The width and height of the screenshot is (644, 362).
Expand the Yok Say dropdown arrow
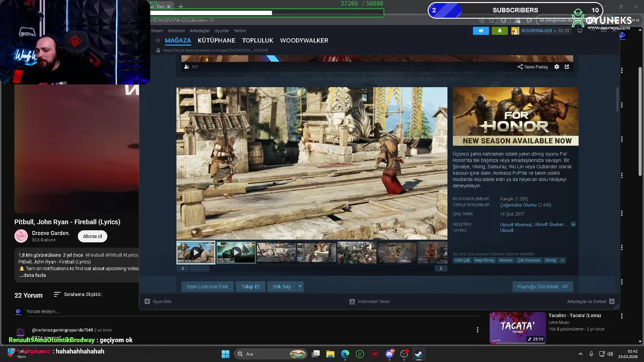pyautogui.click(x=300, y=287)
